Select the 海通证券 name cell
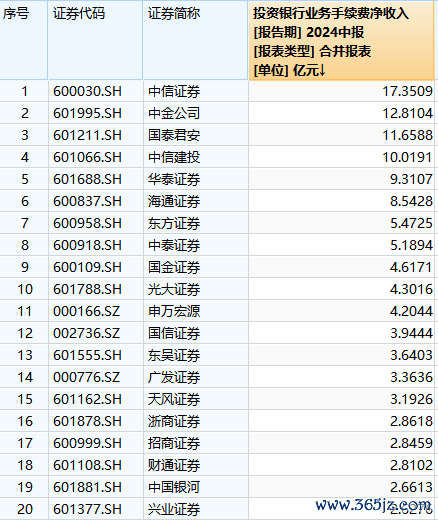 point(195,201)
